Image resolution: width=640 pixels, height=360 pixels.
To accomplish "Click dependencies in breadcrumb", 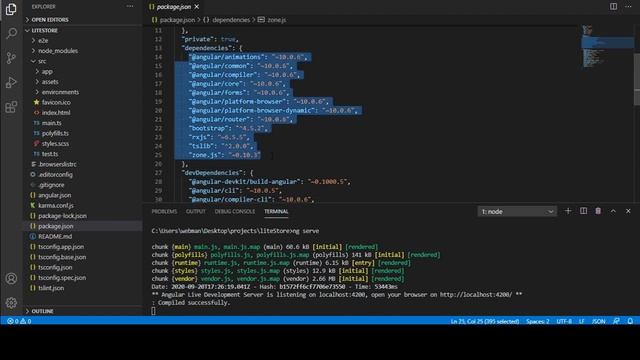I will pyautogui.click(x=231, y=20).
